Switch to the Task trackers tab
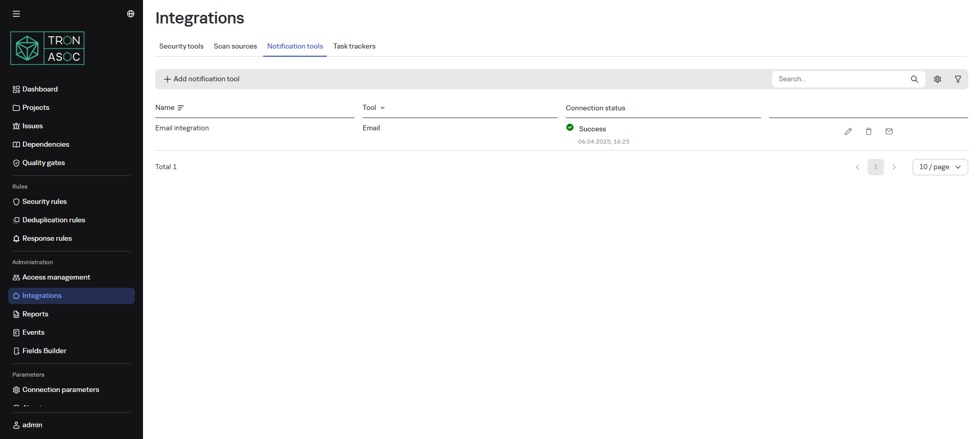 coord(354,46)
